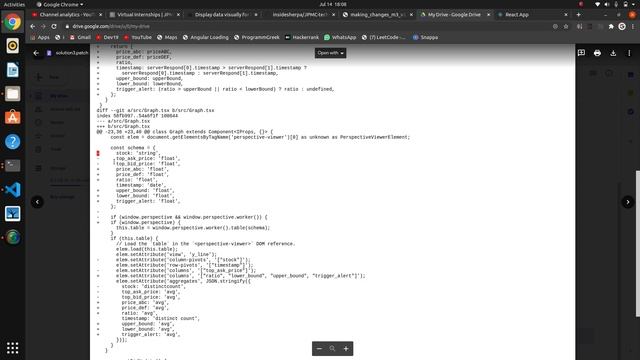Open Chrome three-dot menu
Image resolution: width=640 pixels, height=360 pixels.
[633, 26]
